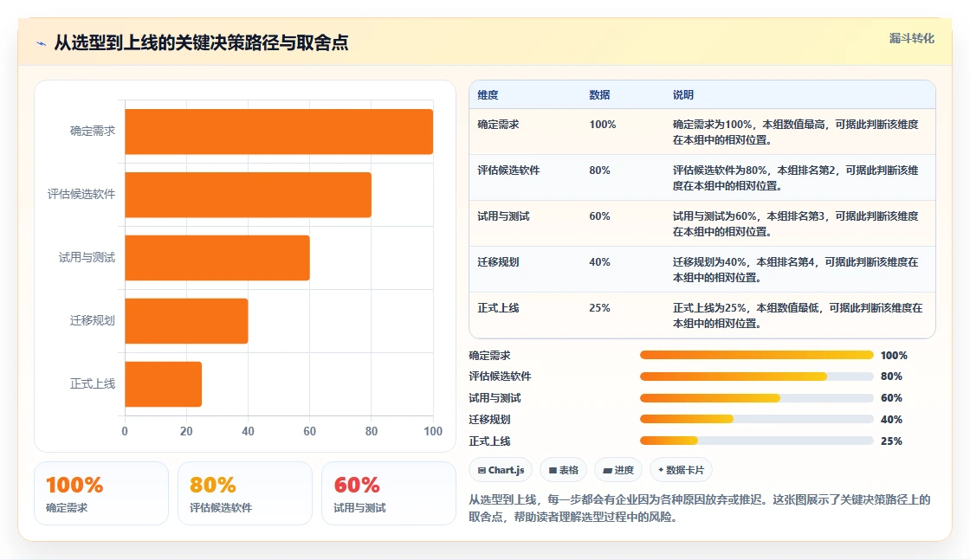Click the 正式上线 progress bar at 25%
Image resolution: width=970 pixels, height=560 pixels.
pos(757,441)
